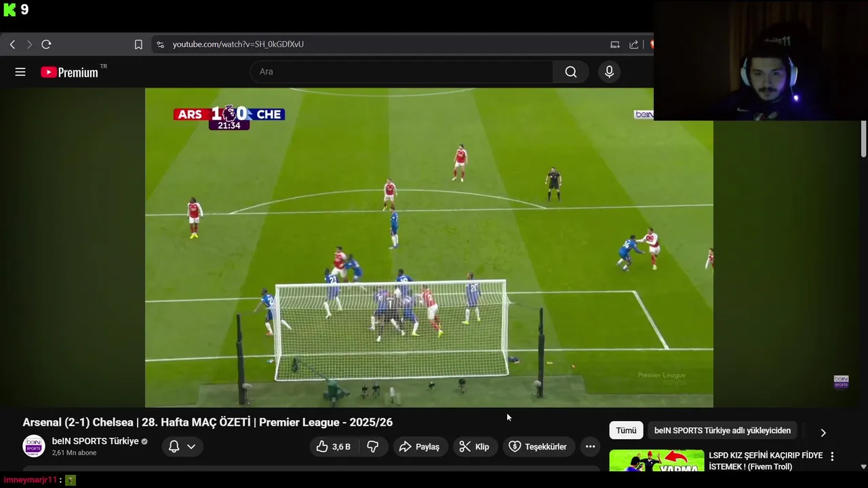This screenshot has width=868, height=488.
Task: Go to YouTube Premium home logo
Action: 69,72
